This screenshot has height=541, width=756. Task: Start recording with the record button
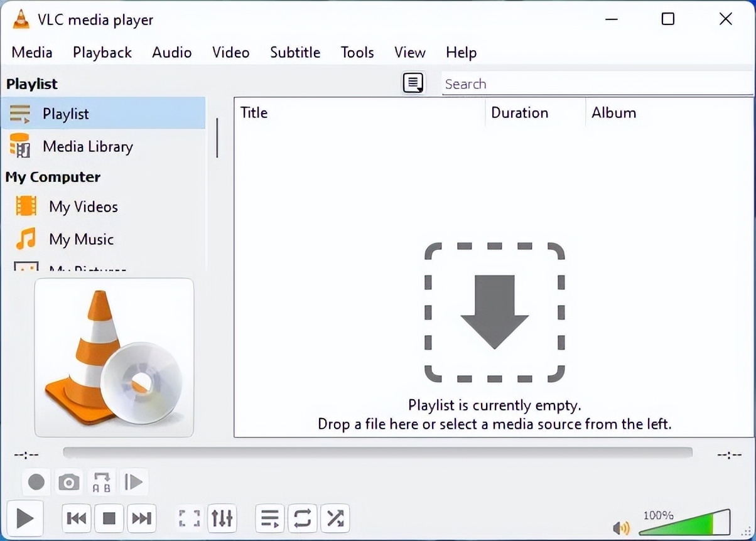(36, 481)
